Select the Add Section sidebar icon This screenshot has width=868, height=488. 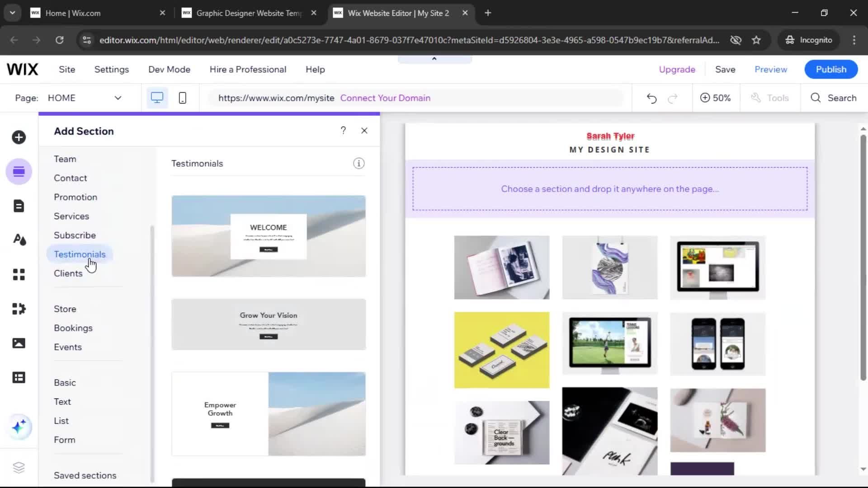[x=19, y=172]
